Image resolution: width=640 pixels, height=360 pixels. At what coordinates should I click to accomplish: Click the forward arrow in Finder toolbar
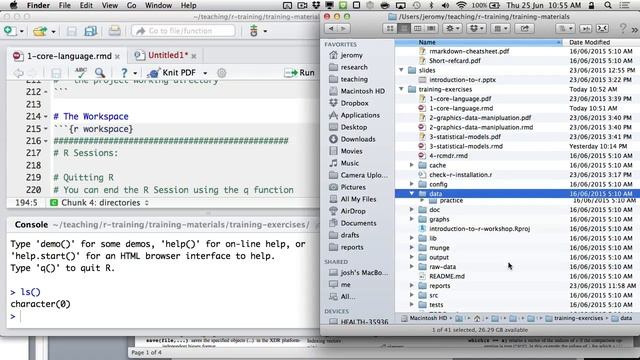point(343,28)
